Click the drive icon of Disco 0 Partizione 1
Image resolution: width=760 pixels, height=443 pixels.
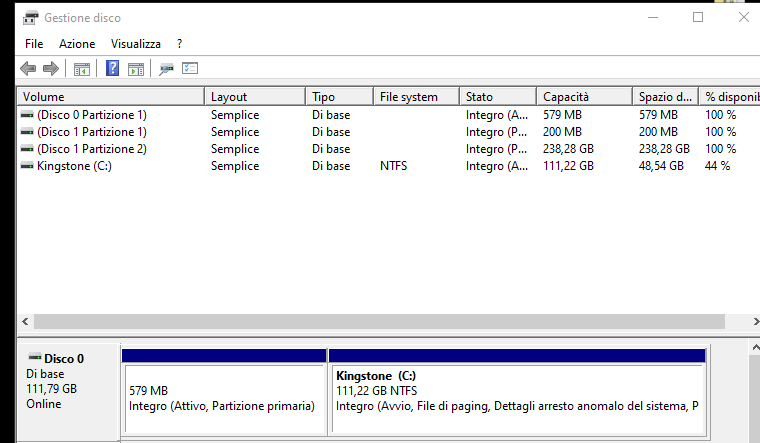click(x=27, y=115)
